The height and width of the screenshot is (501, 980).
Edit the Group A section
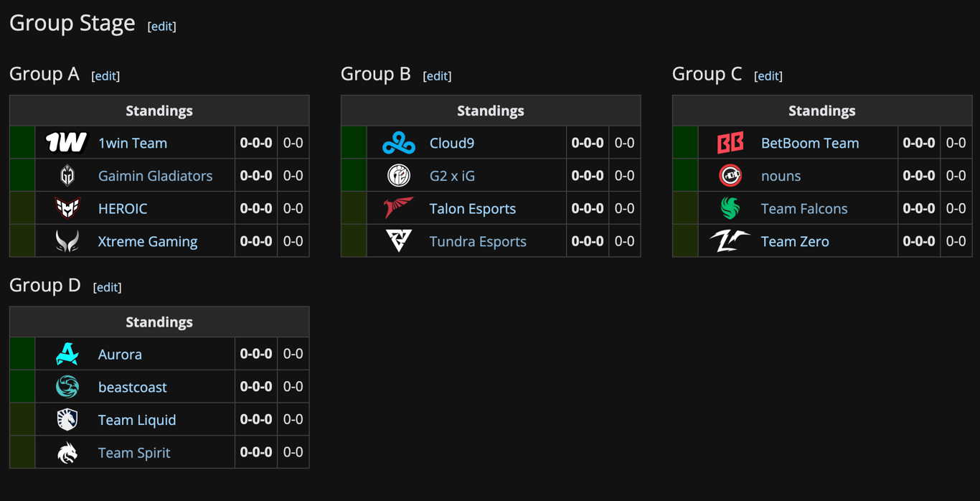coord(105,75)
